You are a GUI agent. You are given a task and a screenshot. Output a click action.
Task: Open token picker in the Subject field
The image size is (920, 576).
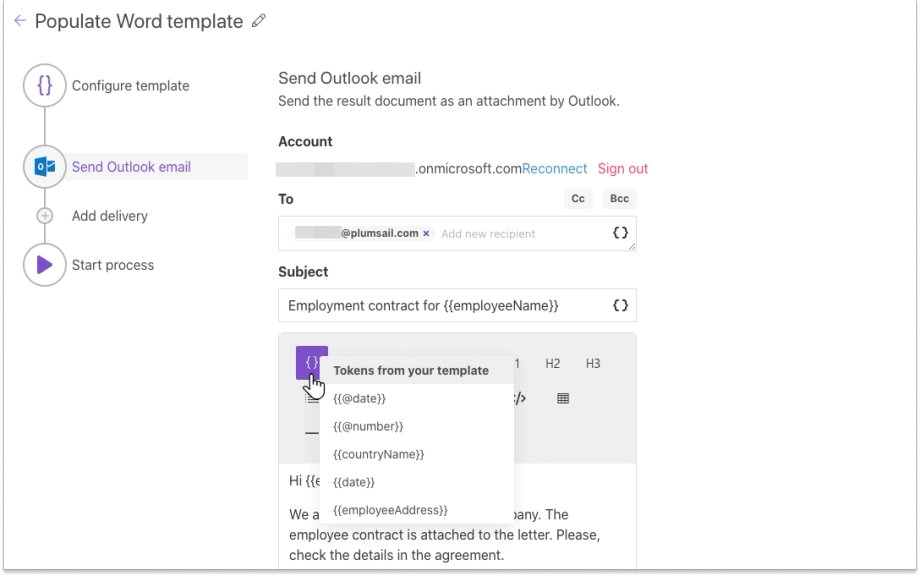(x=620, y=306)
